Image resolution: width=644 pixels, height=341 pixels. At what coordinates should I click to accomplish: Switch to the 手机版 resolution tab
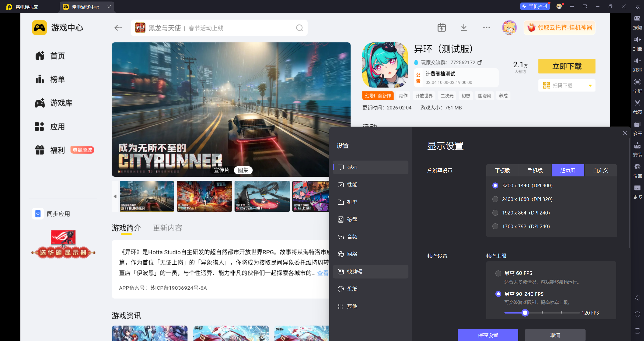pos(535,170)
